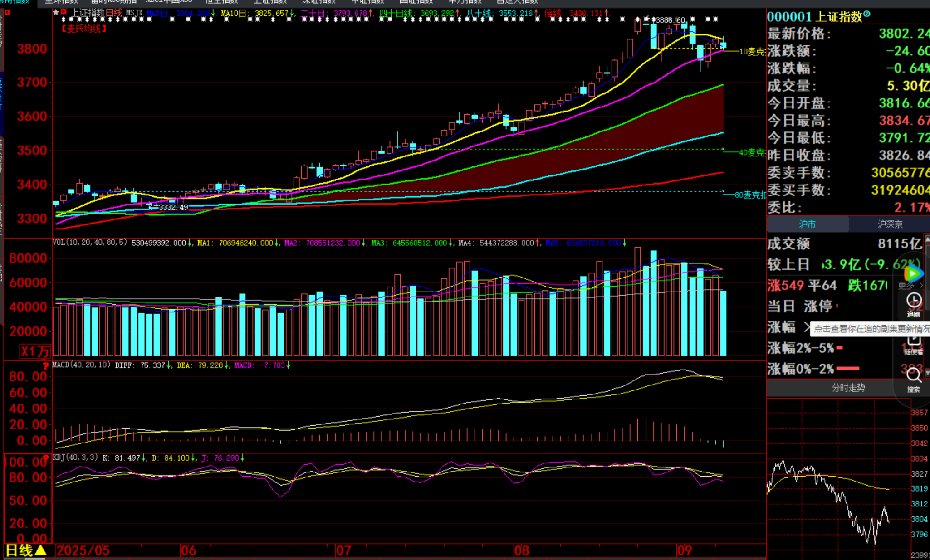This screenshot has height=560, width=930.
Task: Open the KDJ(40,3,3) indicator settings
Action: pos(75,458)
